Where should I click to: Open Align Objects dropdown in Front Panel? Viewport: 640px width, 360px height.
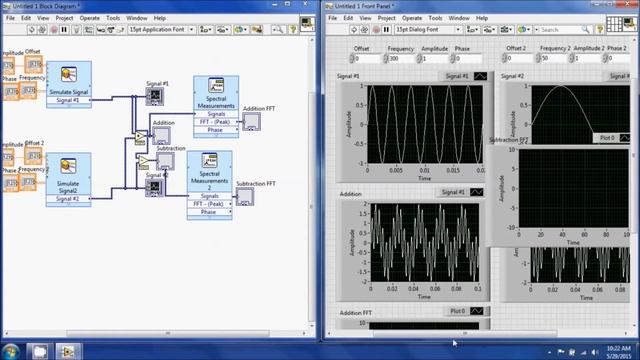pos(472,29)
